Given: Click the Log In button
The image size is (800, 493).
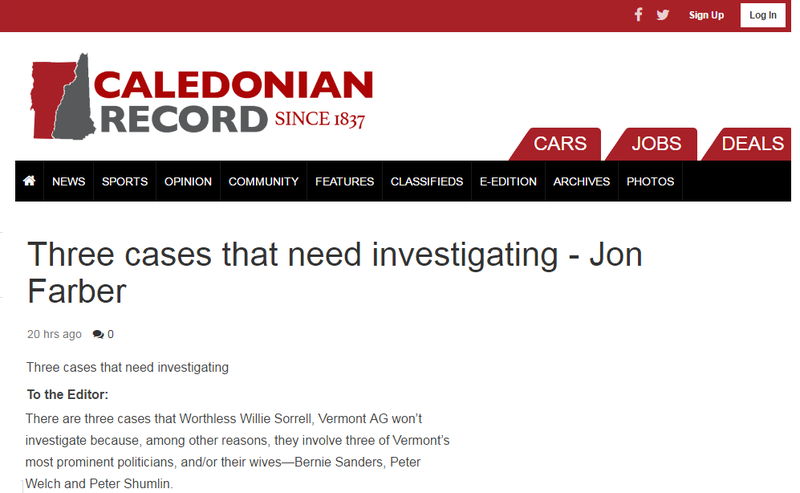Looking at the screenshot, I should tap(763, 15).
